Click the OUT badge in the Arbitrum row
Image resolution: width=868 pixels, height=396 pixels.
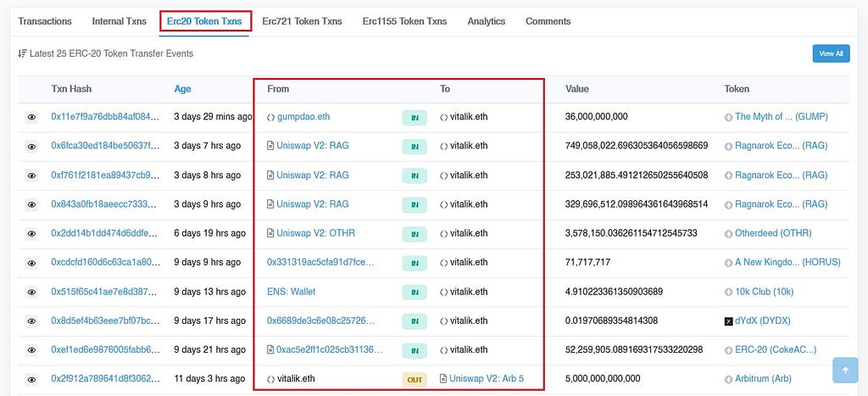pyautogui.click(x=415, y=379)
